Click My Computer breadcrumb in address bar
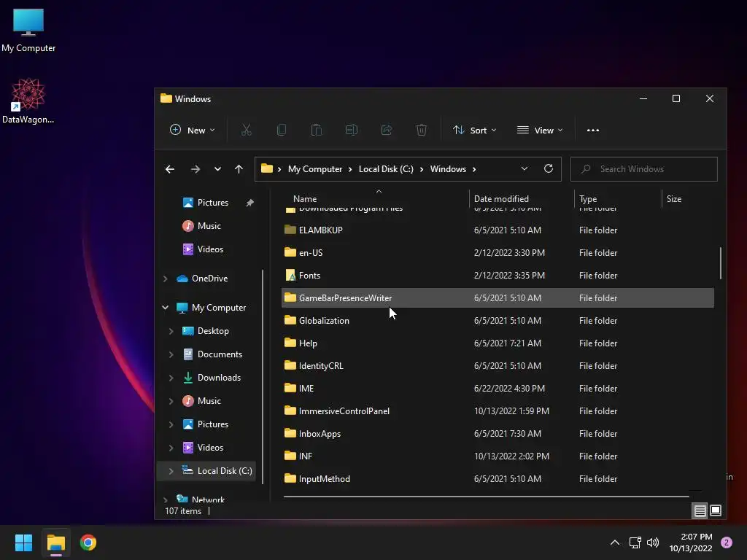 (x=315, y=169)
